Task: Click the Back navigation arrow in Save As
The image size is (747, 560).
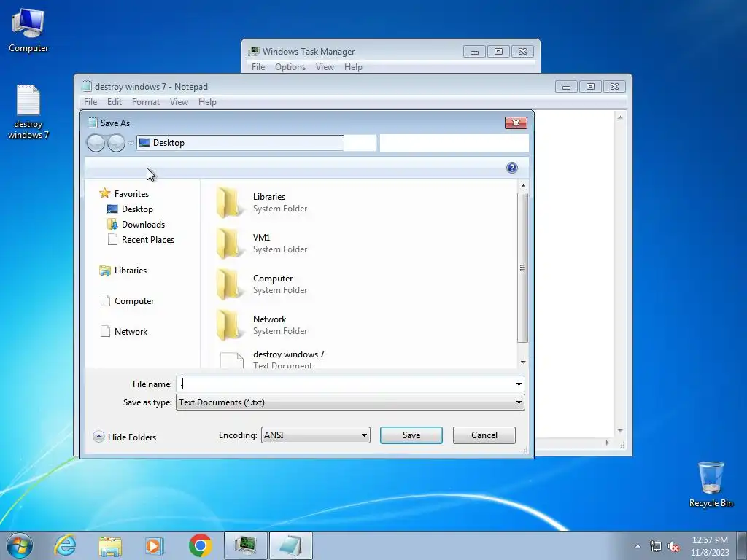Action: tap(96, 143)
